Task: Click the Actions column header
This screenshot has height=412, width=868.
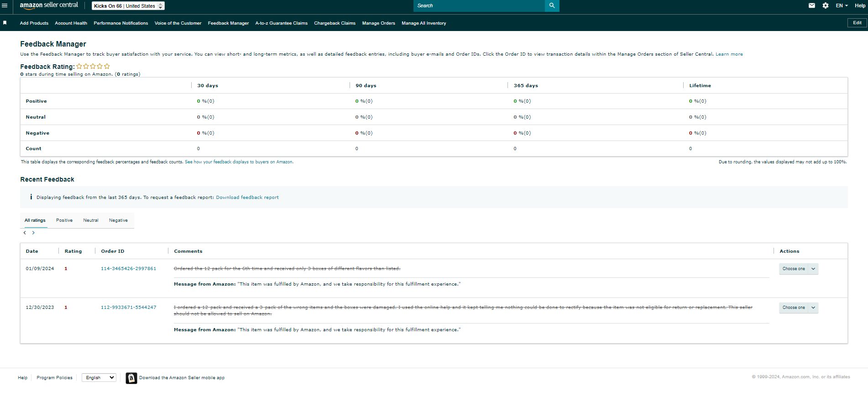Action: pyautogui.click(x=789, y=251)
